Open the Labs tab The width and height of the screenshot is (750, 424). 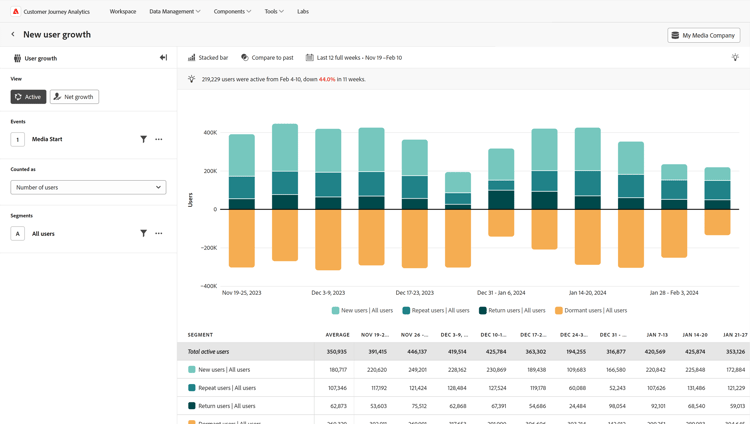pyautogui.click(x=303, y=12)
